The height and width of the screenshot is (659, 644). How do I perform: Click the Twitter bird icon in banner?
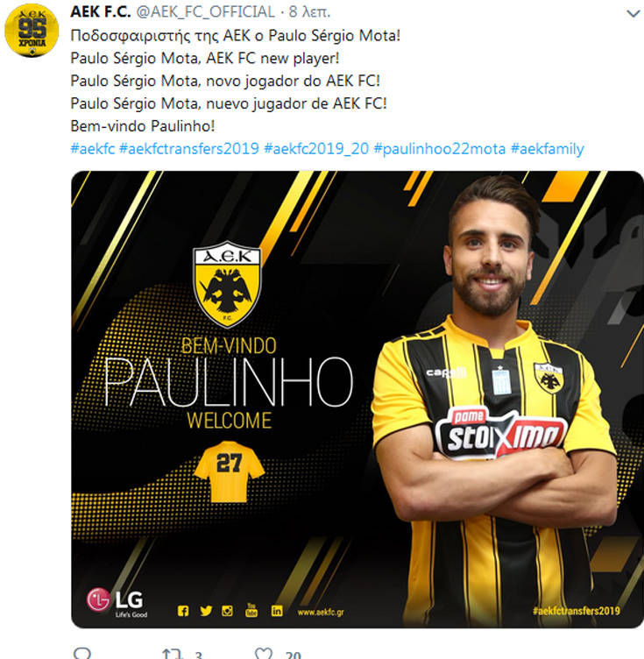pyautogui.click(x=206, y=611)
